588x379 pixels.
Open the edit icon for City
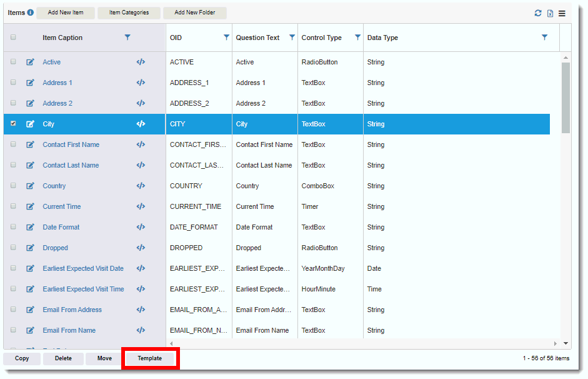coord(30,124)
